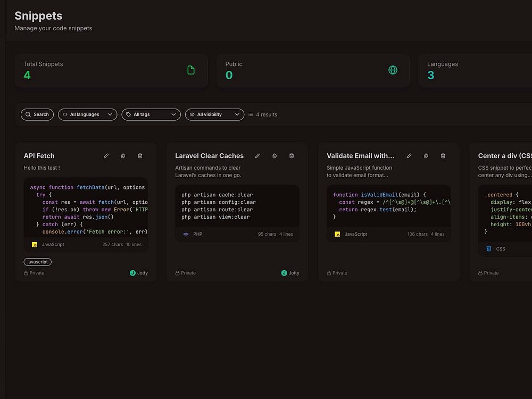
Task: Click the .centered CSS code preview
Action: (505, 213)
